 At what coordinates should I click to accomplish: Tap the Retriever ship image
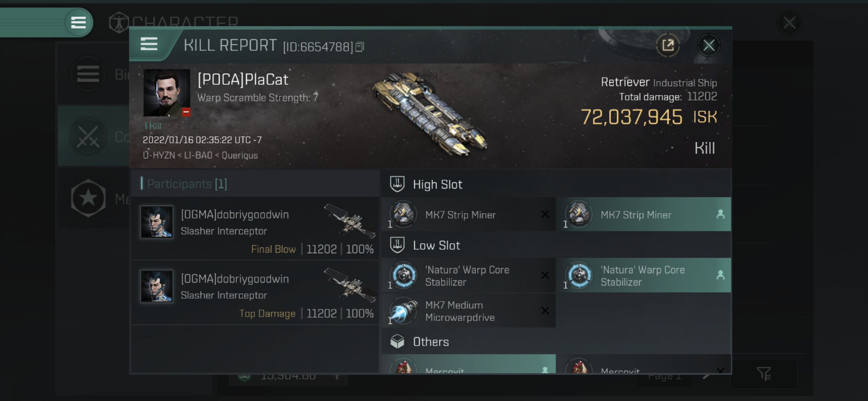click(x=430, y=114)
